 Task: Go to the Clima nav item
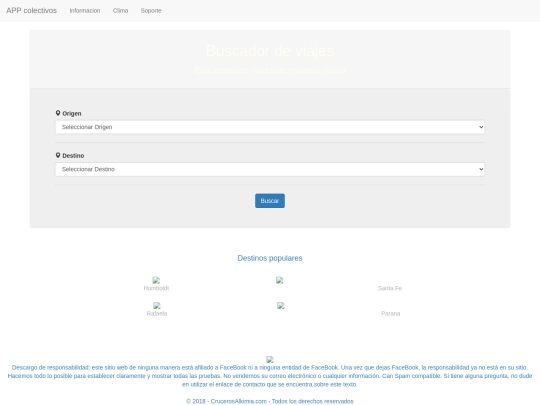click(120, 11)
